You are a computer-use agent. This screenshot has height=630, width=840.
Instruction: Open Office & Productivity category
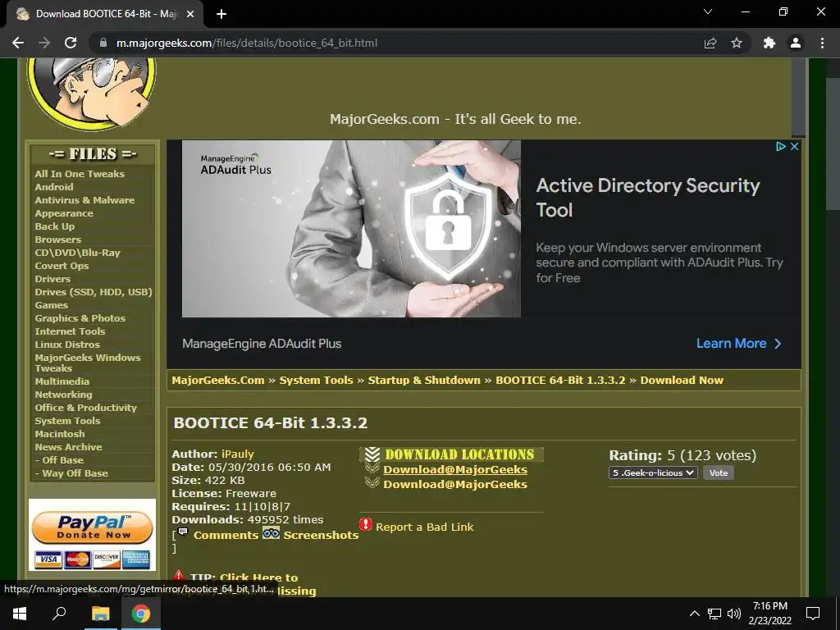click(x=85, y=408)
